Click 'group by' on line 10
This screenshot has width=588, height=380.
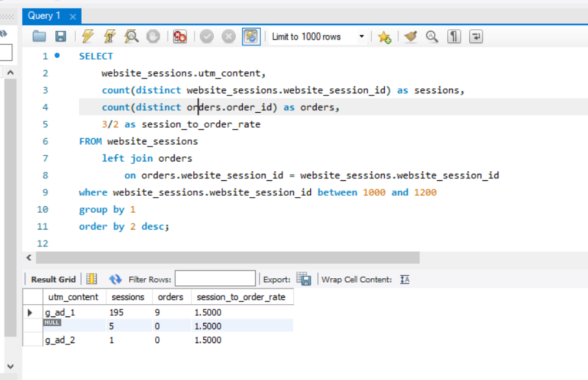click(101, 209)
